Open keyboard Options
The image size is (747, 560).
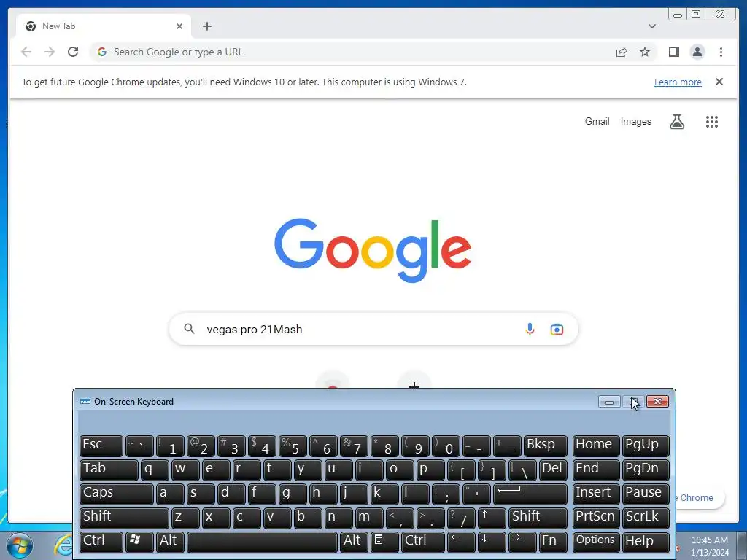pyautogui.click(x=595, y=542)
